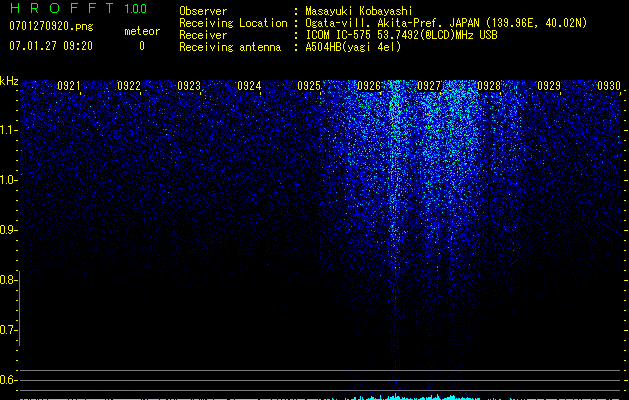The width and height of the screenshot is (629, 400).
Task: Click the 0928 time marker
Action: click(489, 86)
